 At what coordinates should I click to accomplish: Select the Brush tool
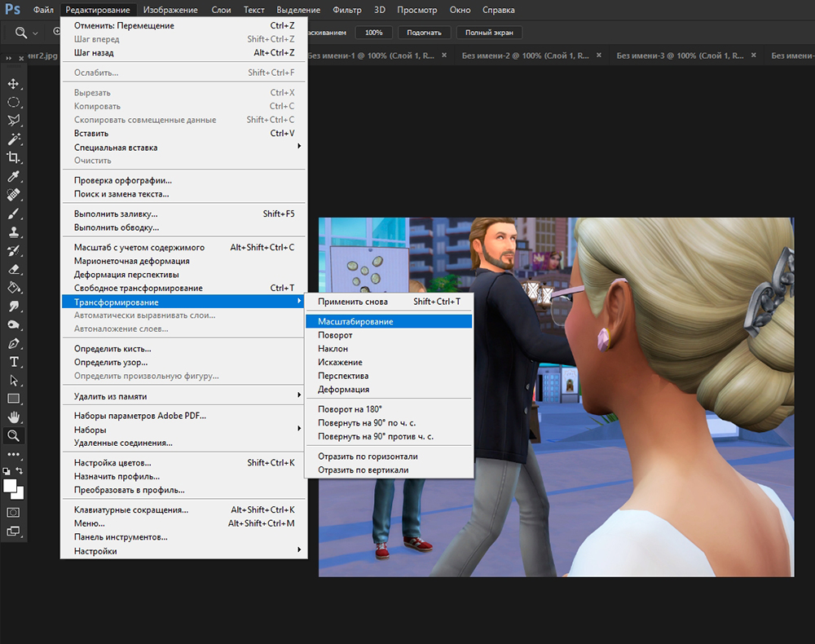[14, 214]
